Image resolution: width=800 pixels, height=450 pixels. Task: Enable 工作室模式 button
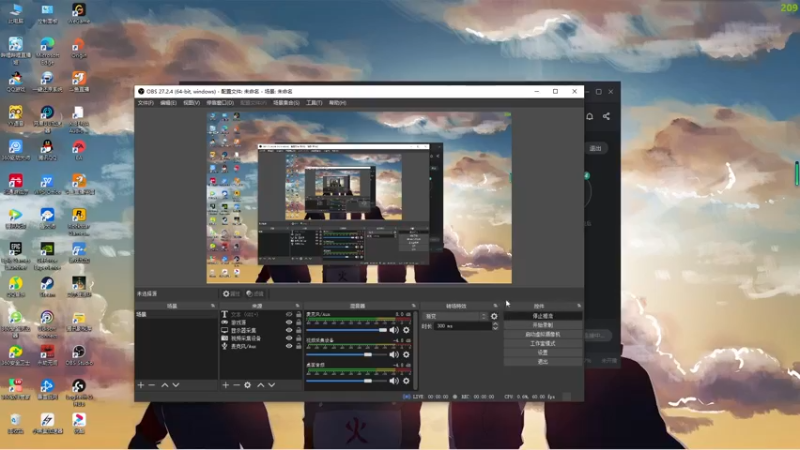[x=543, y=343]
